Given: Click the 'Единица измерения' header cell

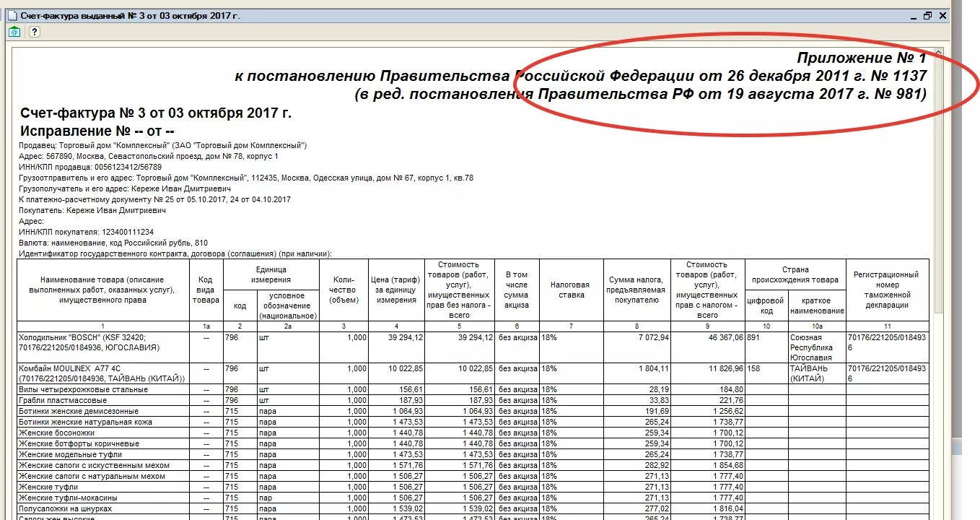Looking at the screenshot, I should click(x=271, y=274).
